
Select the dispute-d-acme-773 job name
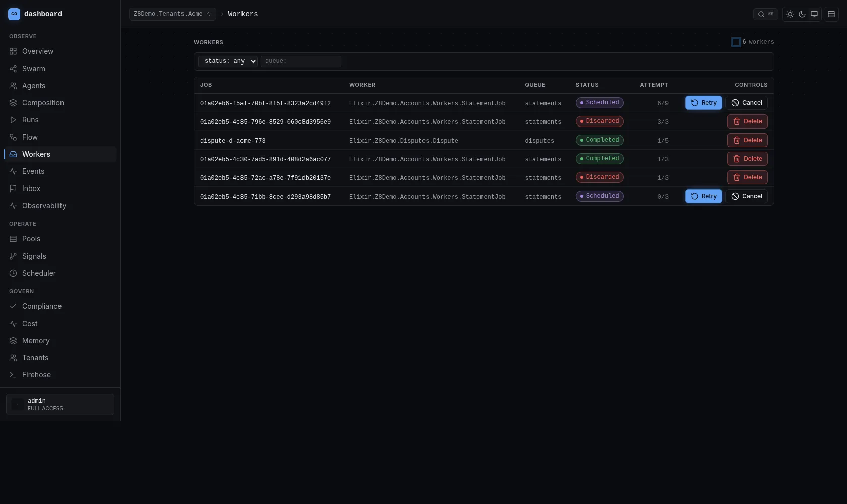[232, 141]
